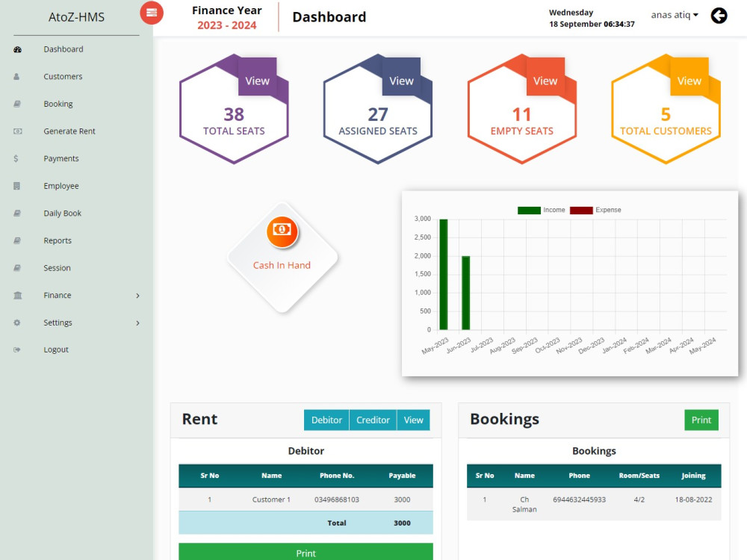Click the Payable column header in Debitor table

coord(402,475)
